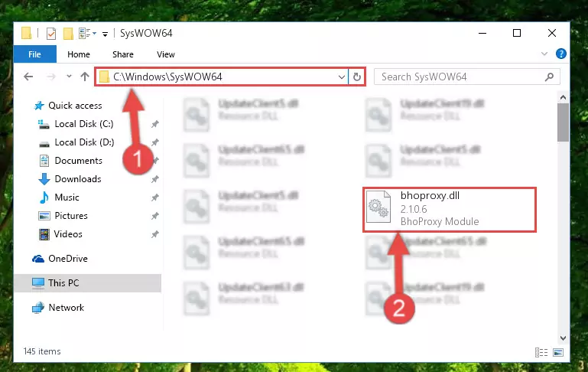Screen dimensions: 588x372
Task: Select Quick access in navigation pane
Action: point(75,106)
